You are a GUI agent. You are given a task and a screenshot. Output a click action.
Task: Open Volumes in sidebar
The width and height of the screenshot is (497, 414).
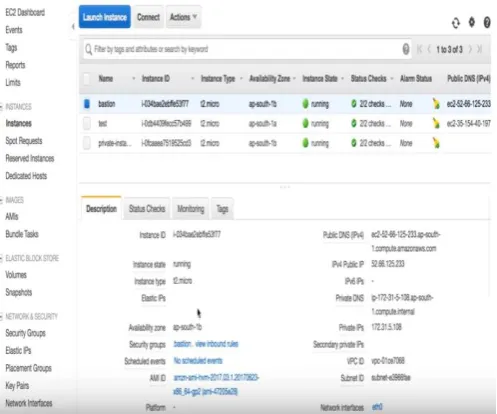[x=16, y=275]
